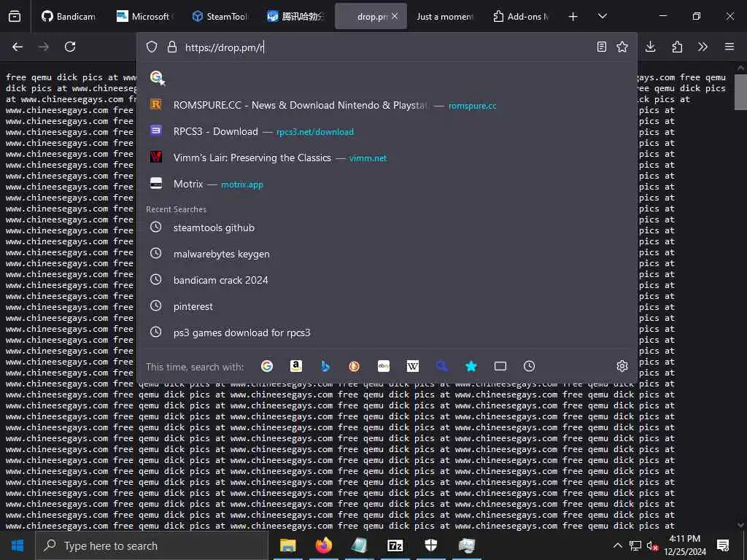Image resolution: width=747 pixels, height=560 pixels.
Task: Open search settings gear in dropdown
Action: point(622,366)
